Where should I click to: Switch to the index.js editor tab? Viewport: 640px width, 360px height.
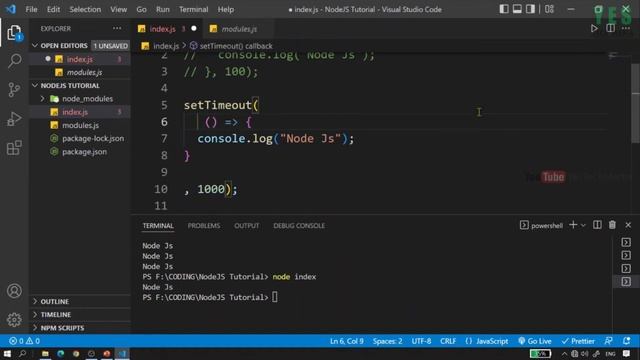(162, 29)
